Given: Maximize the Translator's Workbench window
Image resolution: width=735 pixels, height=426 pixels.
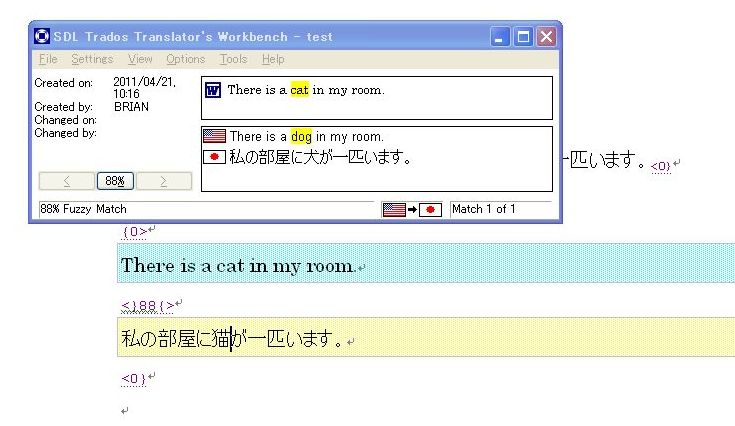Looking at the screenshot, I should 523,37.
